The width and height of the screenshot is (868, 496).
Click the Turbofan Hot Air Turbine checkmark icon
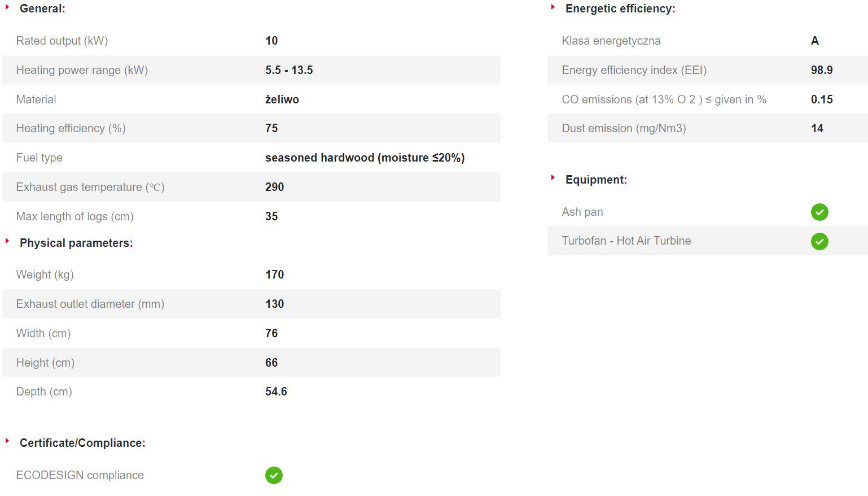(x=819, y=242)
